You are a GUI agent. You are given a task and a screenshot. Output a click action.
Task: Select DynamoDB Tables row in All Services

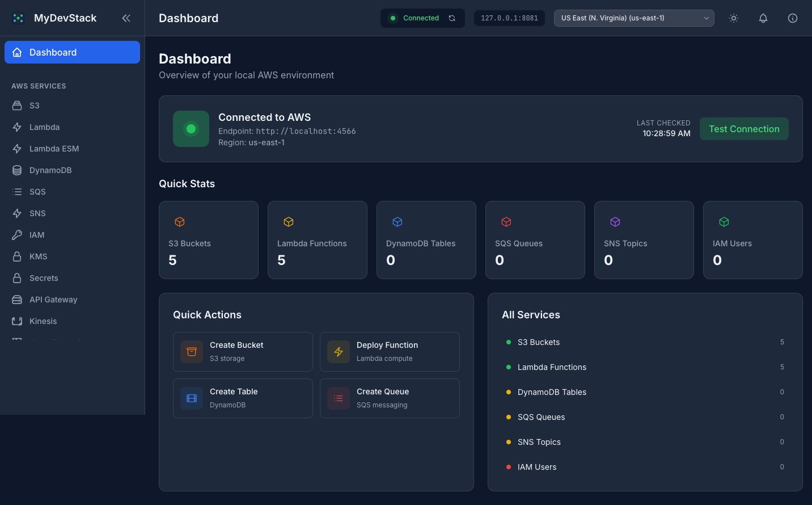coord(645,392)
